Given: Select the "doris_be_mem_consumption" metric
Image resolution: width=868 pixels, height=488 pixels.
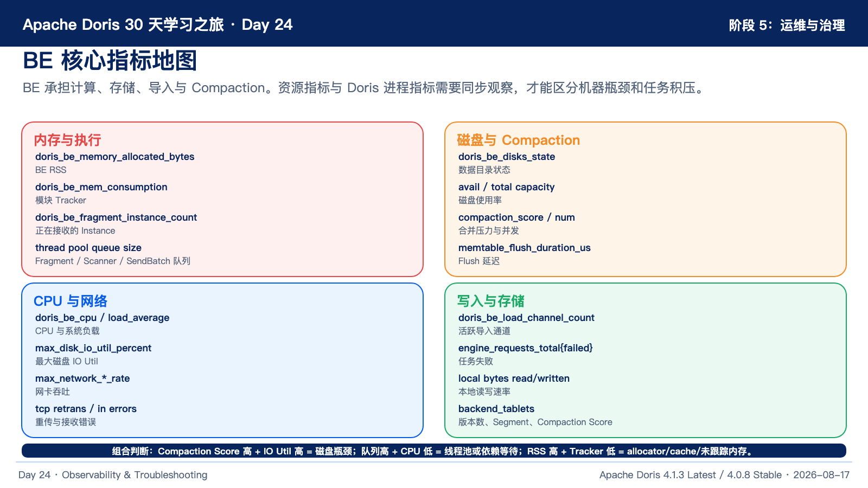Looking at the screenshot, I should tap(101, 187).
